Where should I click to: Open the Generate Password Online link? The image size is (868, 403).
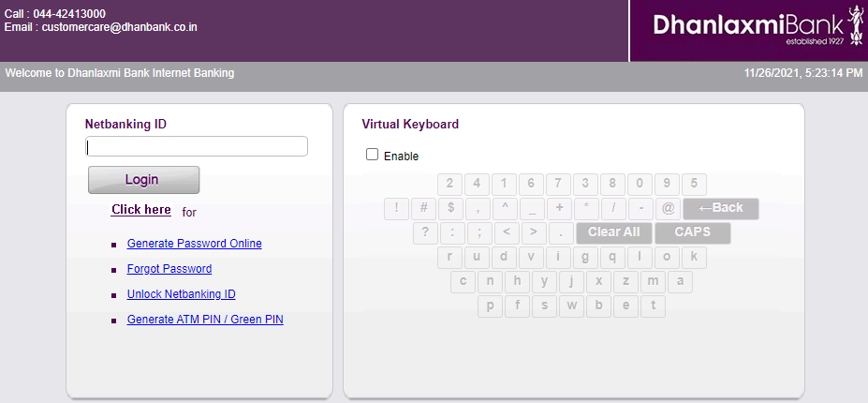(x=195, y=244)
